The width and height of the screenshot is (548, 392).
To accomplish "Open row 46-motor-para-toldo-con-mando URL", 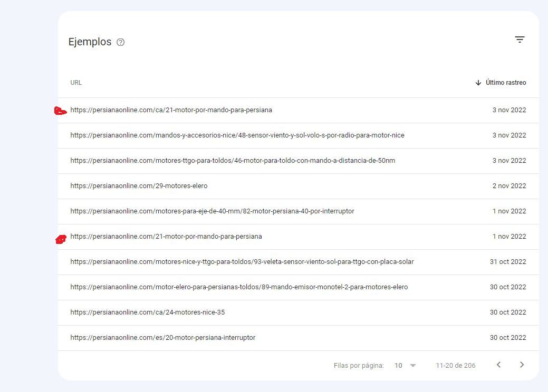I will 299,161.
